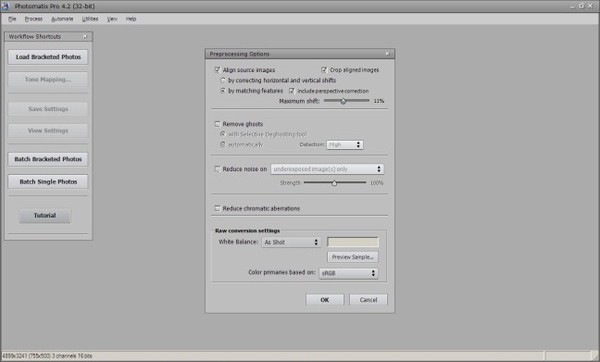Click Batch Bracketed Photos button

(48, 159)
